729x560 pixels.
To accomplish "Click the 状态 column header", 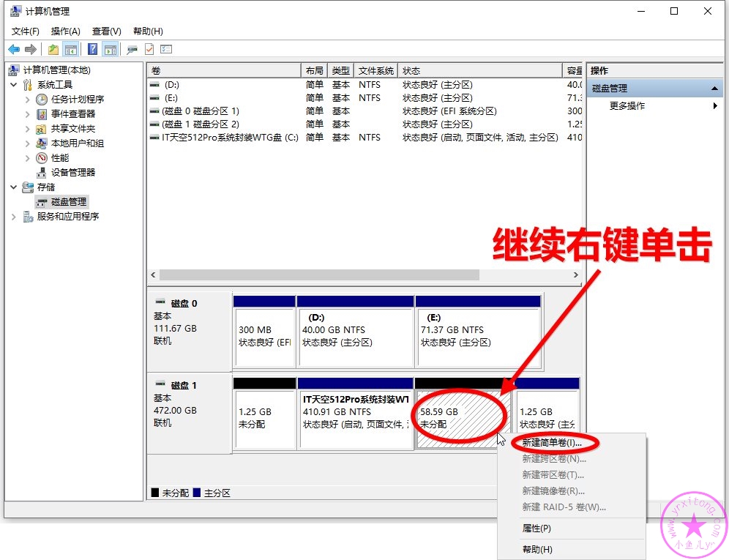I will point(480,71).
